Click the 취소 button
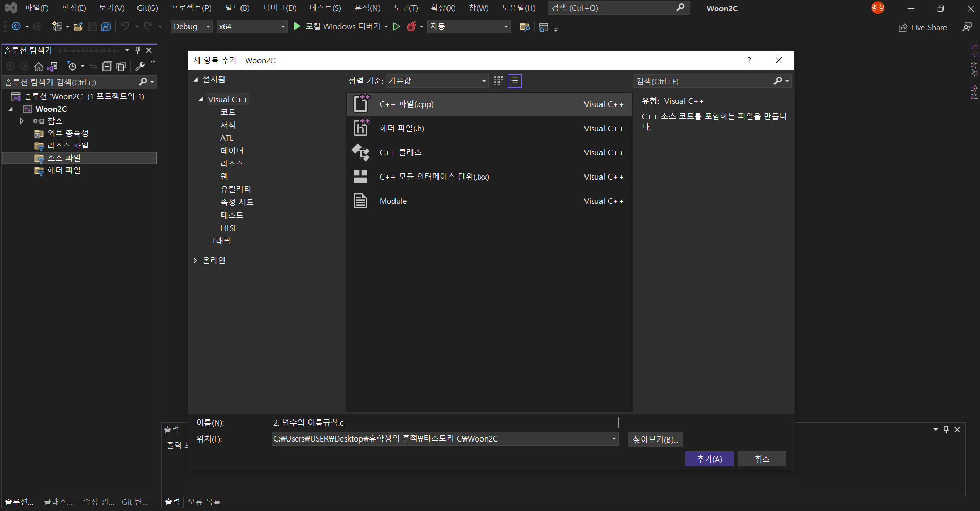The image size is (980, 511). pos(762,459)
